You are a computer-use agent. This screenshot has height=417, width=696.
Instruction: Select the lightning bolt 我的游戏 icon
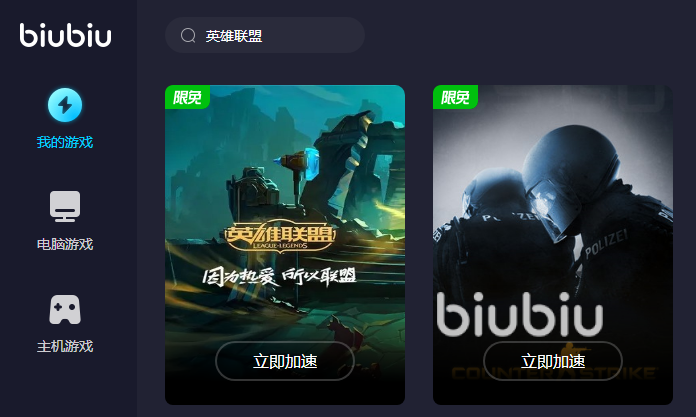coord(65,105)
